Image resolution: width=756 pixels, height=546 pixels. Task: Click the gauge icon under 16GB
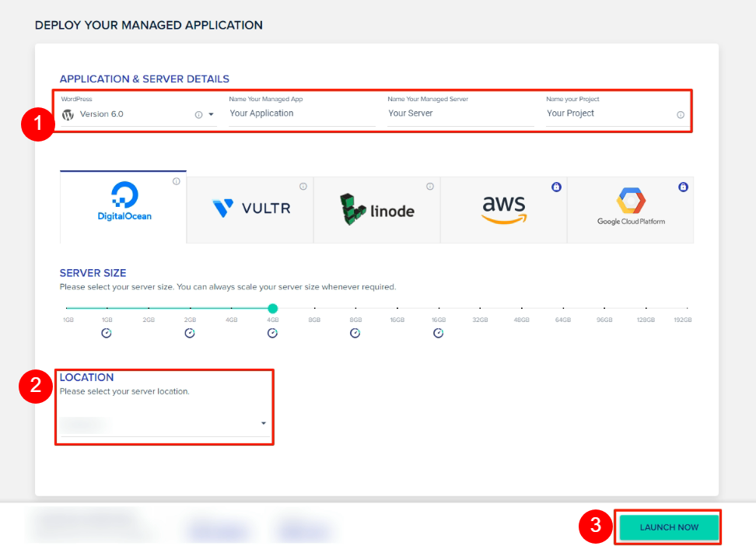point(438,334)
